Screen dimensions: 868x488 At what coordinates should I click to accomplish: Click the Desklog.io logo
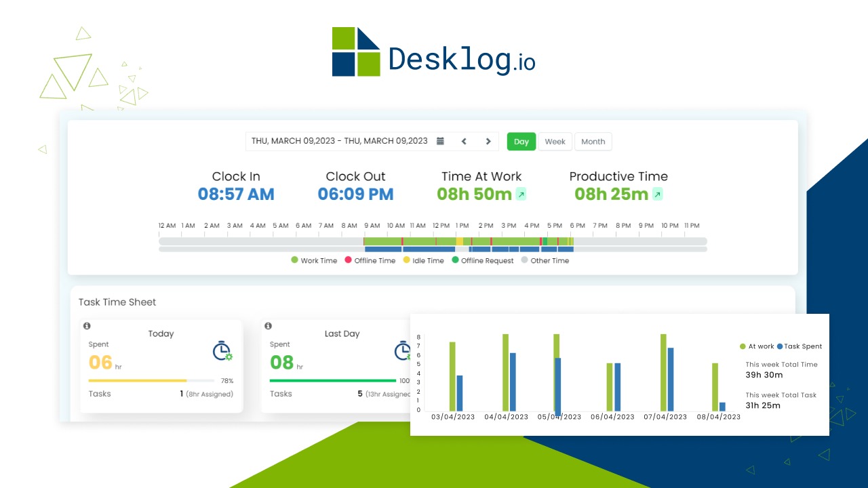[433, 52]
